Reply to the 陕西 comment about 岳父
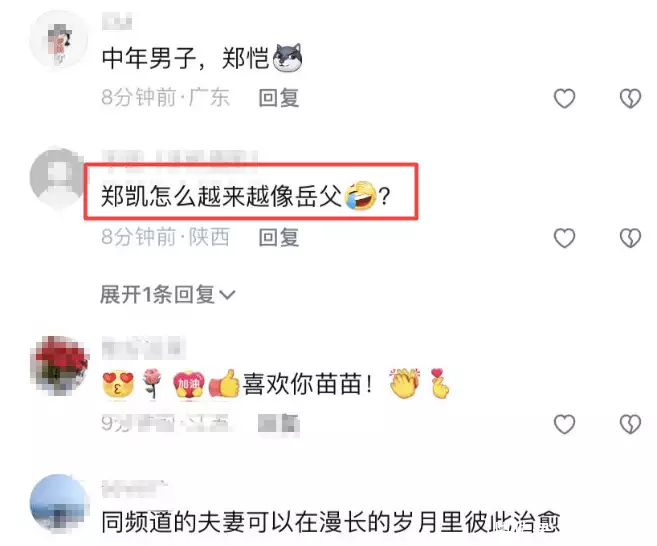657x546 pixels. tap(279, 238)
